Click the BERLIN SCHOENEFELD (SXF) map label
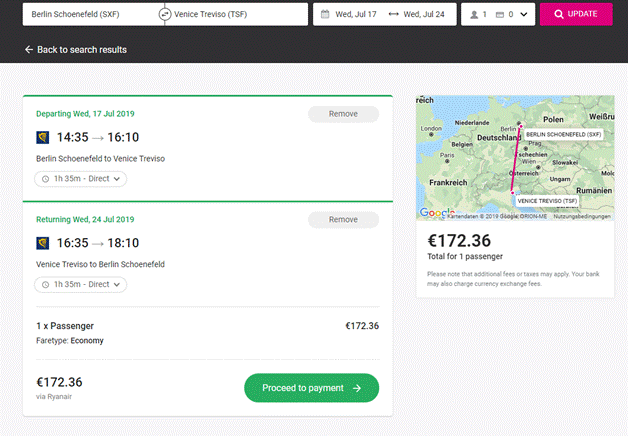 (564, 135)
